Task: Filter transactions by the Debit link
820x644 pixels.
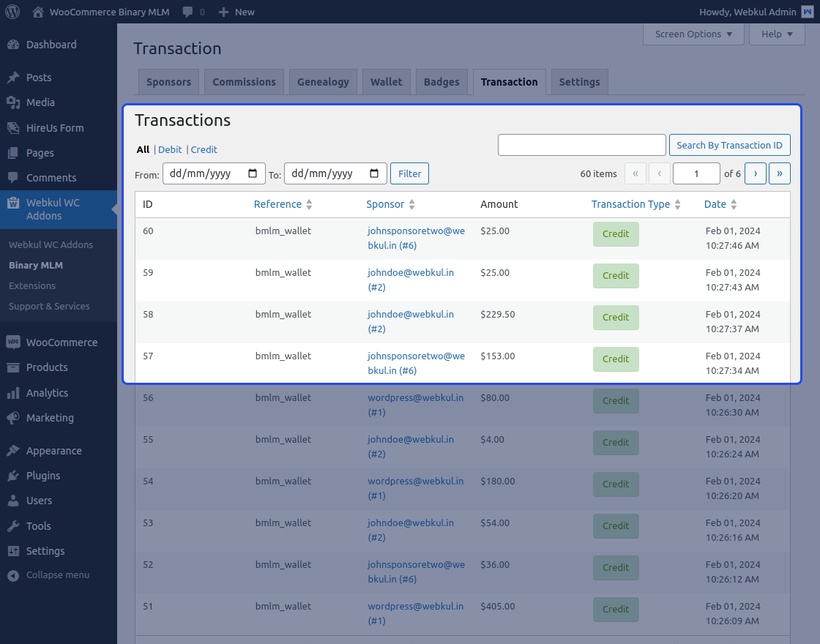Action: pyautogui.click(x=170, y=149)
